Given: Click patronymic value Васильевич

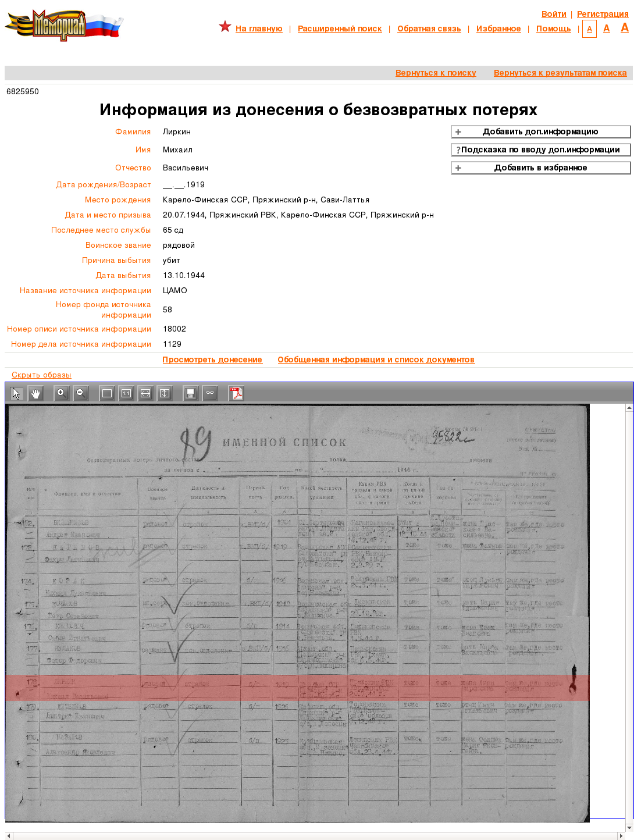Looking at the screenshot, I should pos(186,168).
